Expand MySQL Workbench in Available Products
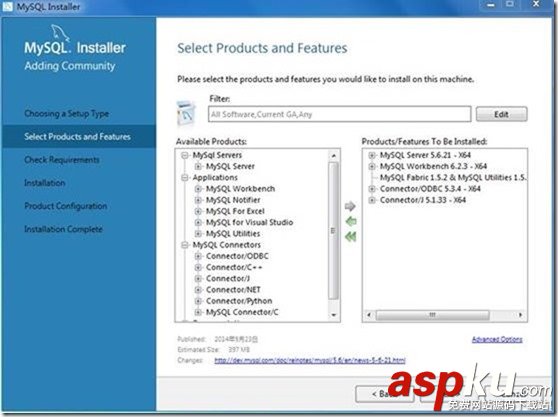Image resolution: width=558 pixels, height=417 pixels. (x=198, y=189)
